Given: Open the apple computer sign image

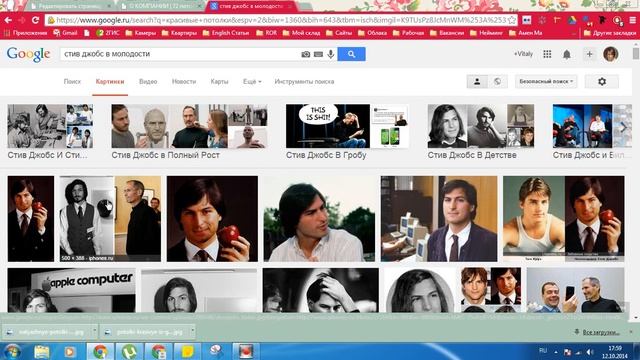Looking at the screenshot, I should coord(71,290).
